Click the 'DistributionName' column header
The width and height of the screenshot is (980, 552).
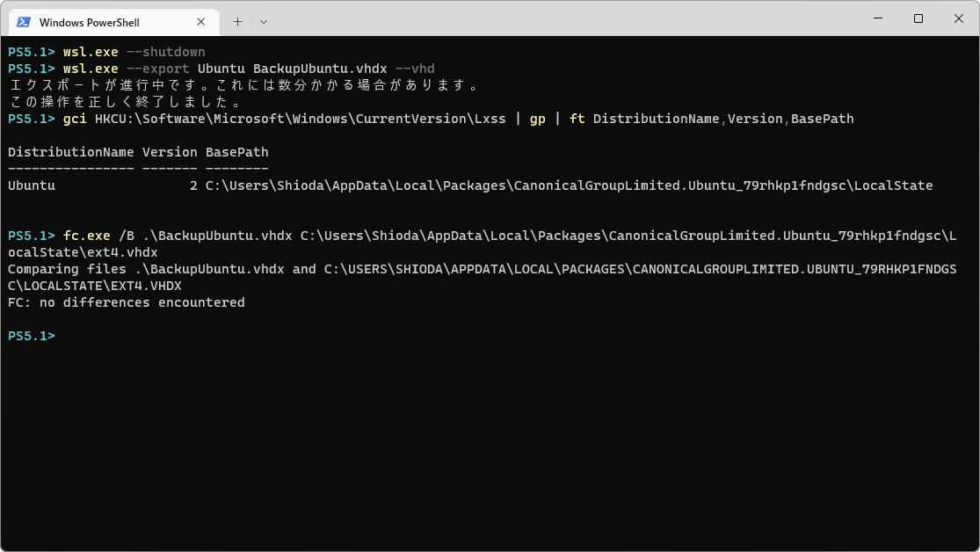pyautogui.click(x=70, y=152)
